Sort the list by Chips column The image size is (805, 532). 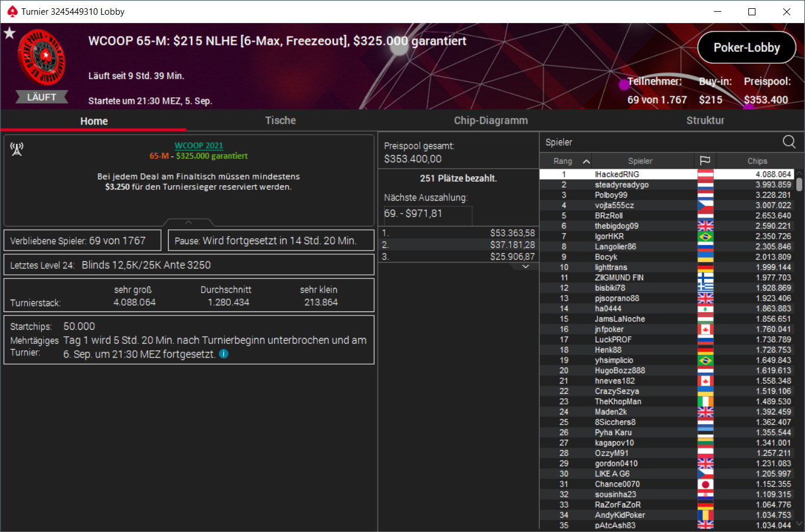(x=757, y=161)
